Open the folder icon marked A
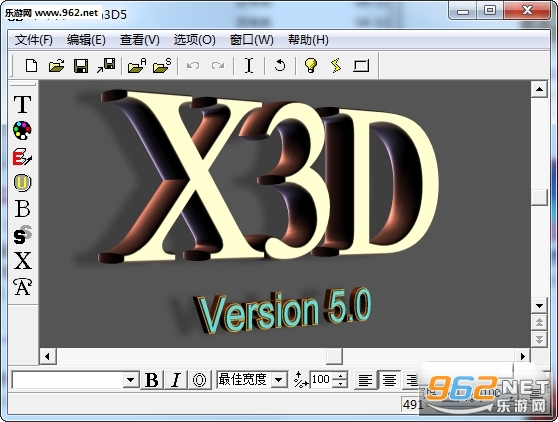The height and width of the screenshot is (422, 558). tap(137, 65)
